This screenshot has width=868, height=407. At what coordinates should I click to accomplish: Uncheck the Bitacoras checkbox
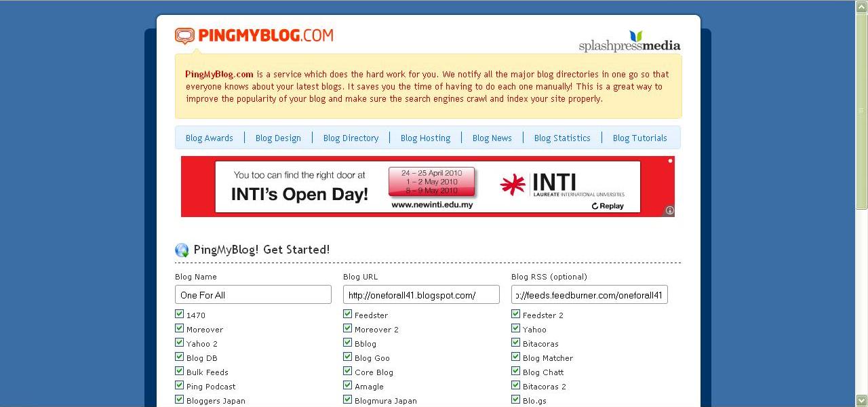tap(515, 343)
